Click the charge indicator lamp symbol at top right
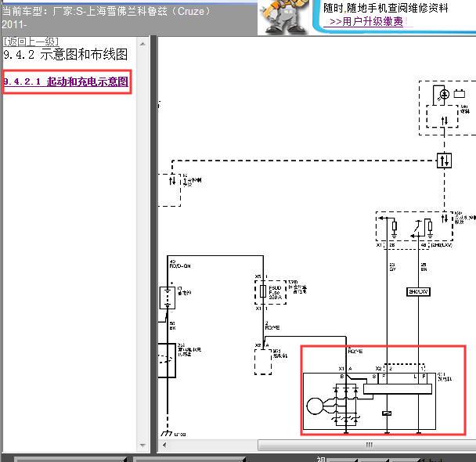This screenshot has height=462, width=476. click(x=445, y=95)
